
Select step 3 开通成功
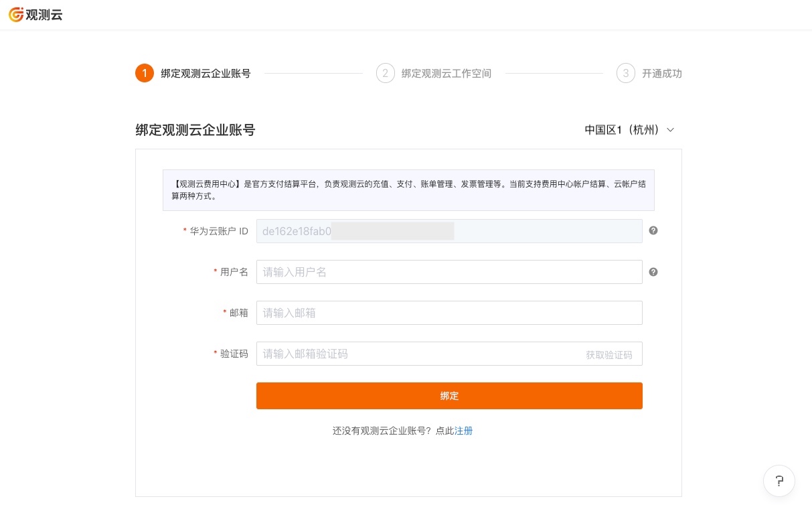point(649,73)
